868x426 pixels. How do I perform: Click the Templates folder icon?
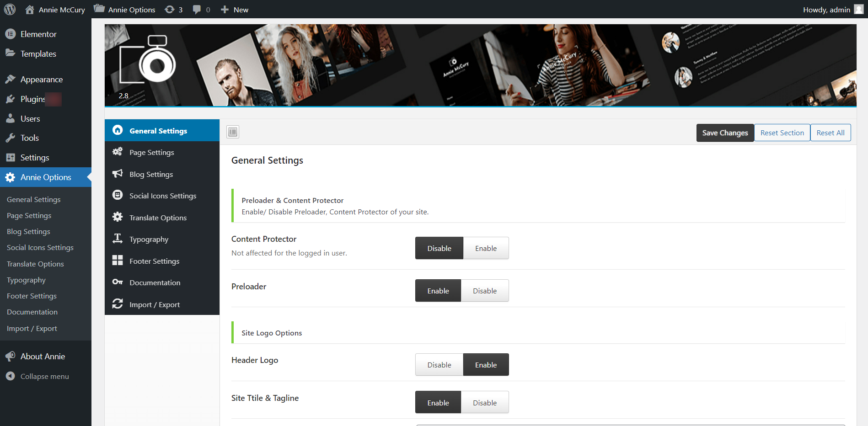pos(11,53)
